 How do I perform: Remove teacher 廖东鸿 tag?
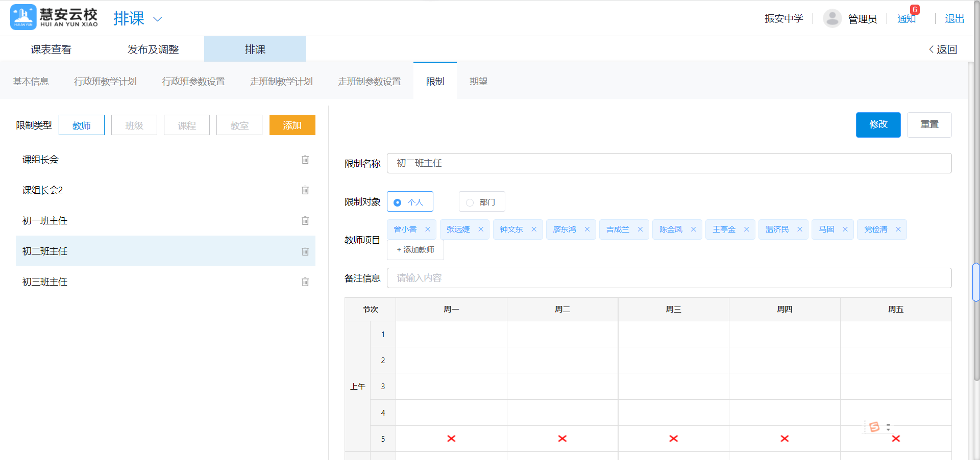click(x=587, y=229)
